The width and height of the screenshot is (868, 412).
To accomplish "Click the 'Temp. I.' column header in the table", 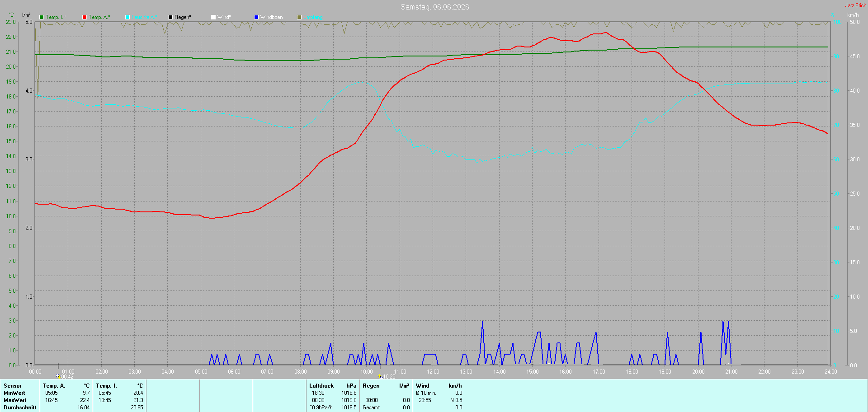I will 106,386.
